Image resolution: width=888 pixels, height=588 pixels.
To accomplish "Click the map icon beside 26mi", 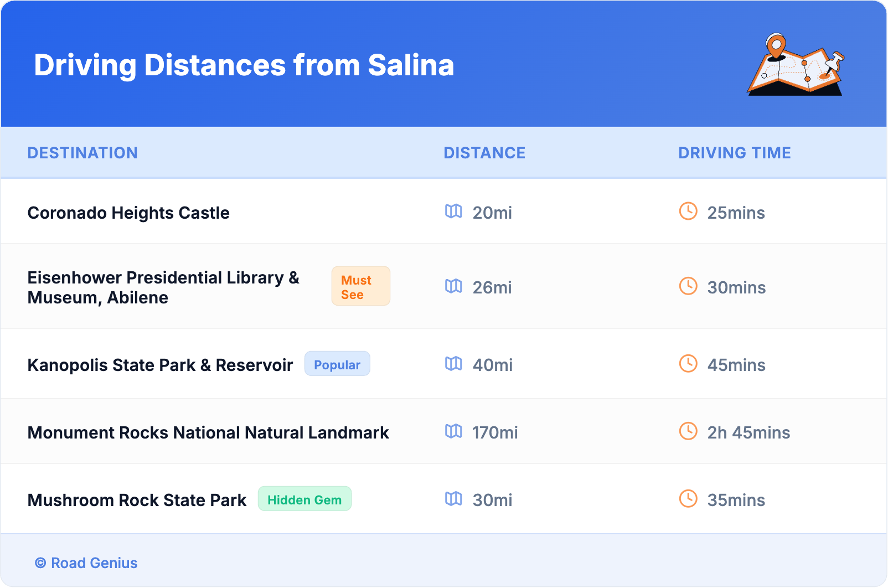I will 453,286.
